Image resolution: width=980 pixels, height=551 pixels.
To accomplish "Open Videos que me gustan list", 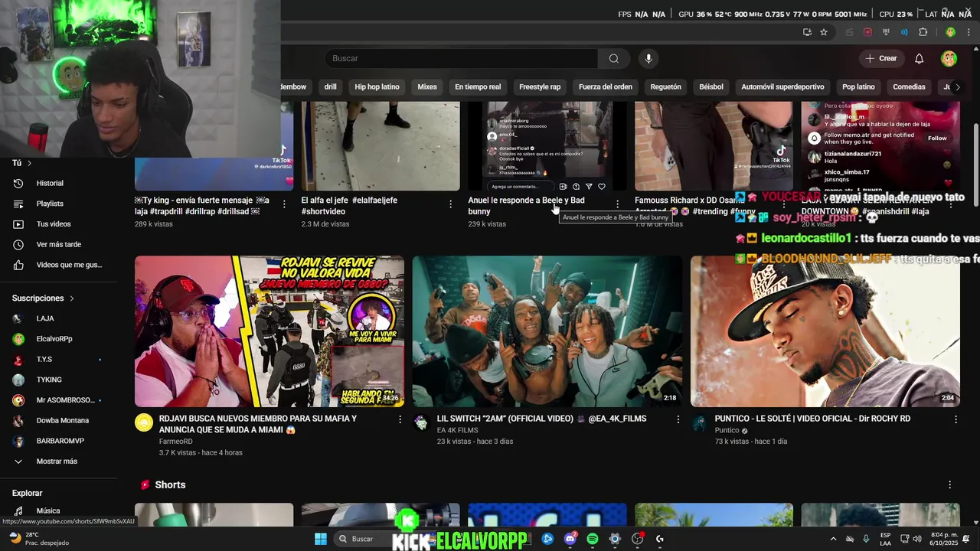I will 59,265.
